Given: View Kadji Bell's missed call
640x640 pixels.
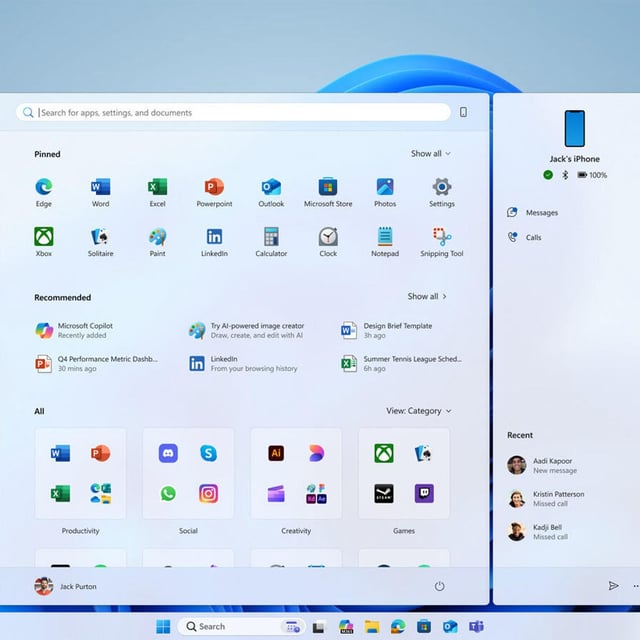Looking at the screenshot, I should click(538, 531).
